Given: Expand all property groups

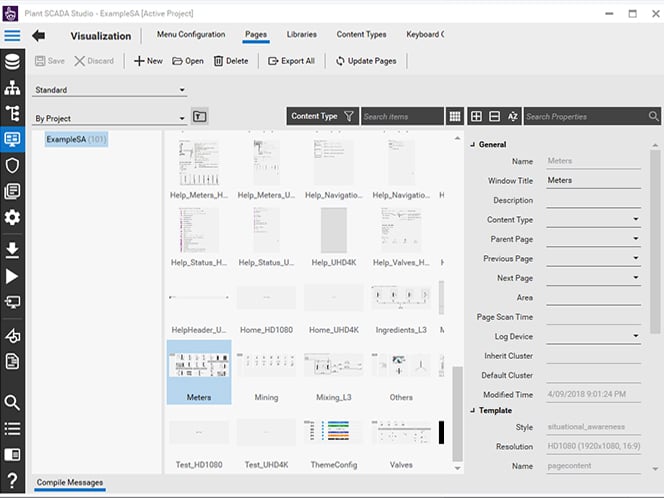Looking at the screenshot, I should [x=477, y=116].
